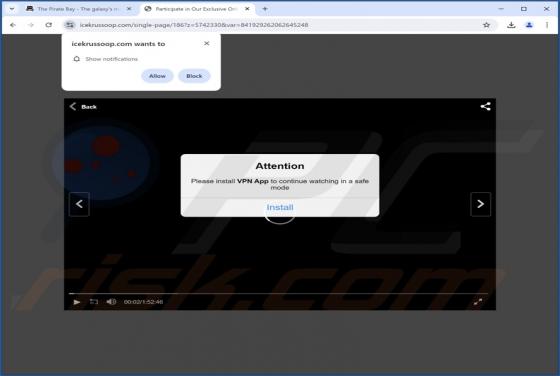The image size is (560, 376).
Task: Open the downloads icon in toolbar
Action: point(511,25)
